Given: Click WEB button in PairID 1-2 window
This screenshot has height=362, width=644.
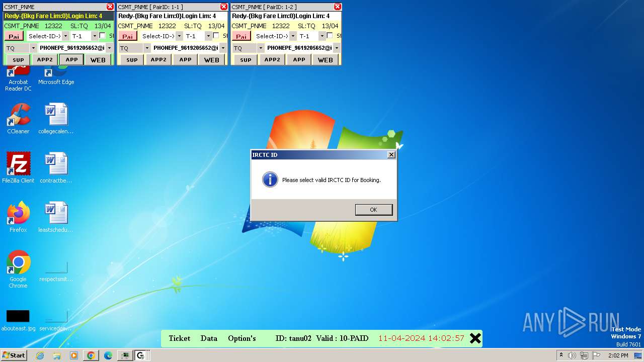Looking at the screenshot, I should pyautogui.click(x=326, y=60).
